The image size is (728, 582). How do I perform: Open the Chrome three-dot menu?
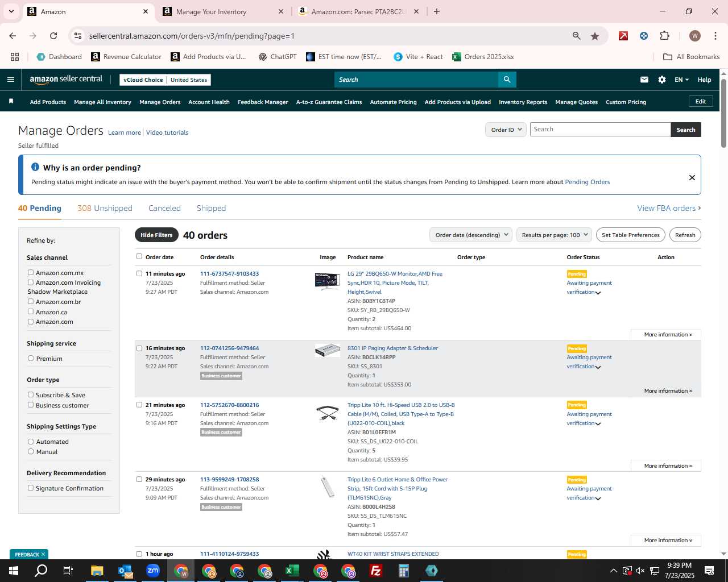[715, 36]
